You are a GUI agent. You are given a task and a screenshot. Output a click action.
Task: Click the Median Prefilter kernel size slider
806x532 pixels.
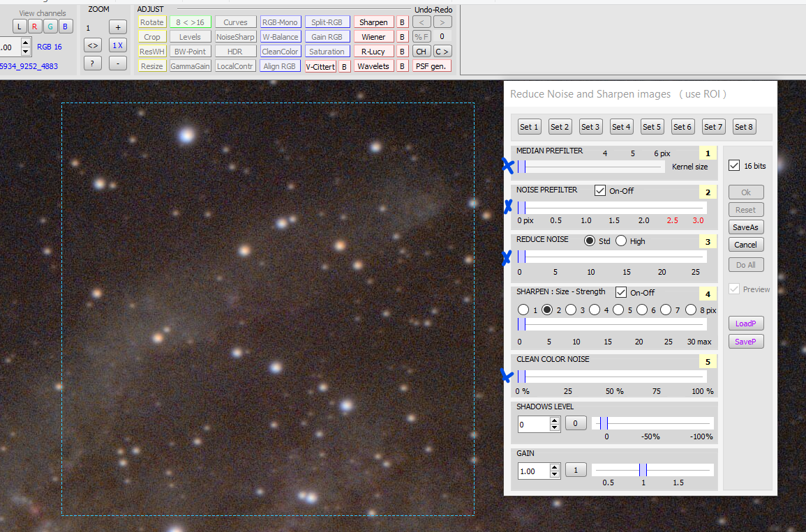click(590, 167)
